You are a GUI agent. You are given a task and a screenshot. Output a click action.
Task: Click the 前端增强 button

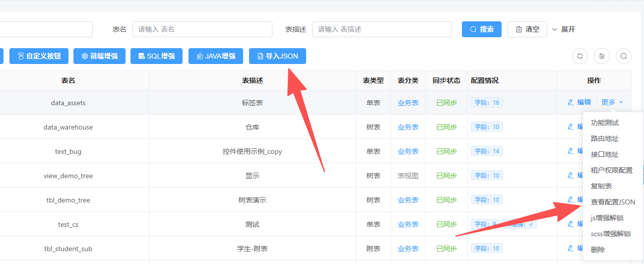pyautogui.click(x=99, y=56)
